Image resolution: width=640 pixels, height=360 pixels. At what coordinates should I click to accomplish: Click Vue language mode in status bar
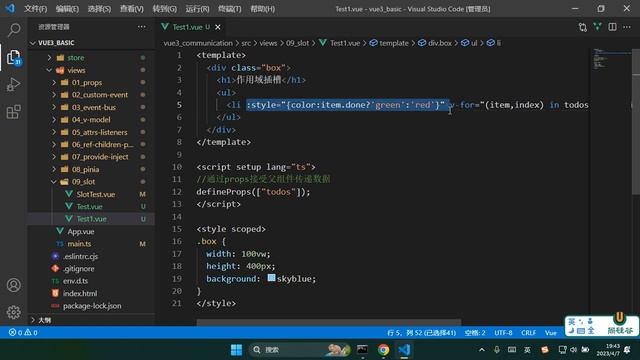tap(551, 333)
